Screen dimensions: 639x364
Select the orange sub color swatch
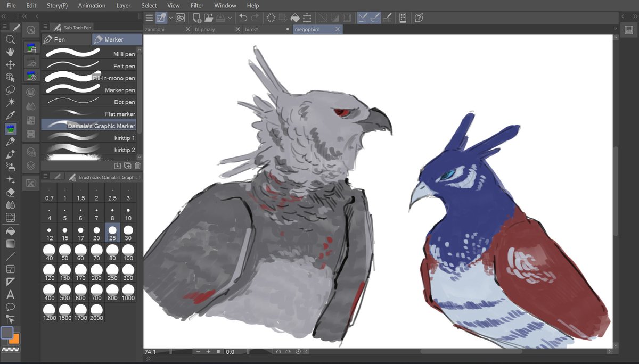14,338
